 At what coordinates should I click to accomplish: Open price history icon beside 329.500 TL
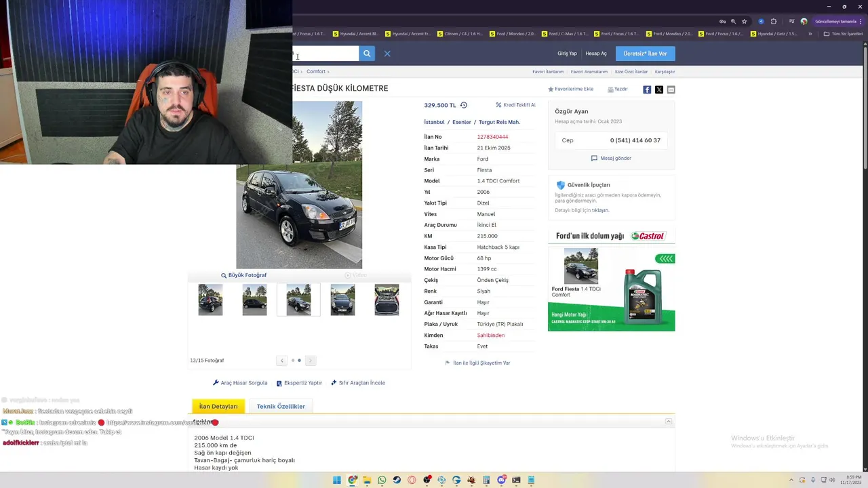(x=464, y=105)
